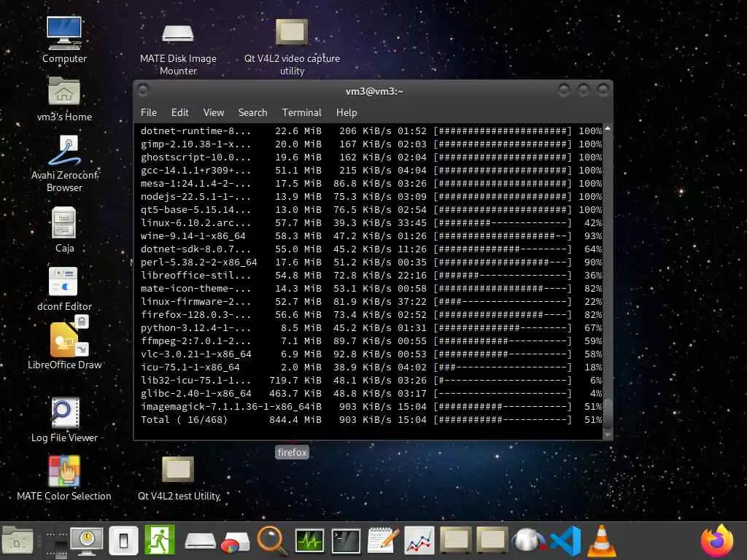Screen dimensions: 747x560
Task: Click the qt5-base-5.15.14 package line
Action: (x=371, y=209)
